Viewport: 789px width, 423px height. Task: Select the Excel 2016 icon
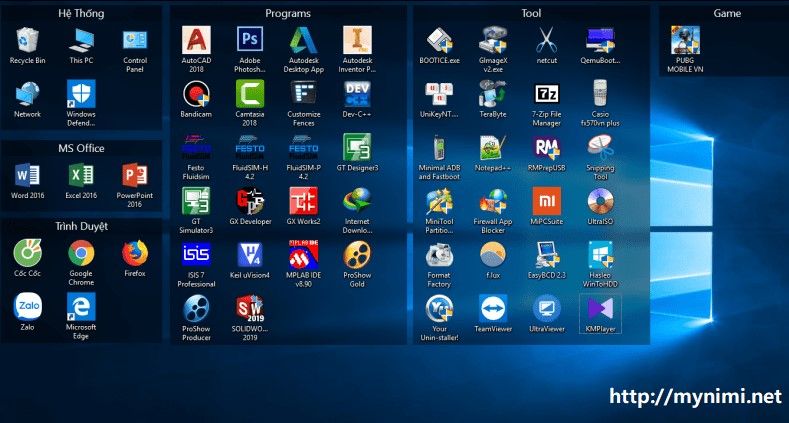click(82, 176)
